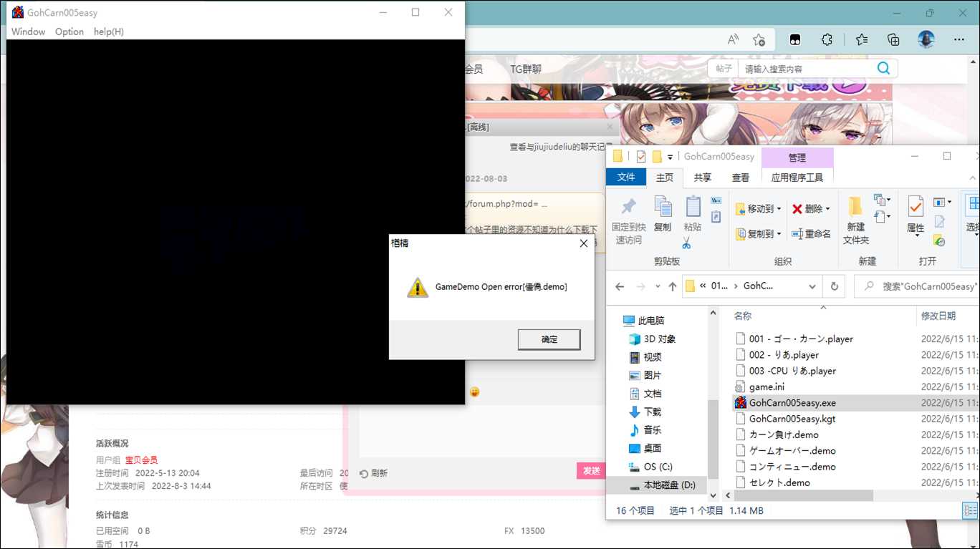Click 重命名 in the ribbon

[x=811, y=233]
